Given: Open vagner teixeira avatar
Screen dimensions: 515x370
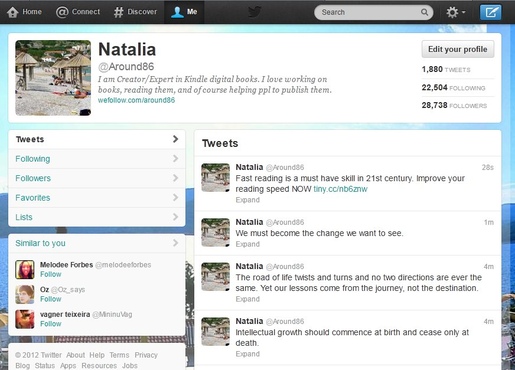Looking at the screenshot, I should point(25,319).
